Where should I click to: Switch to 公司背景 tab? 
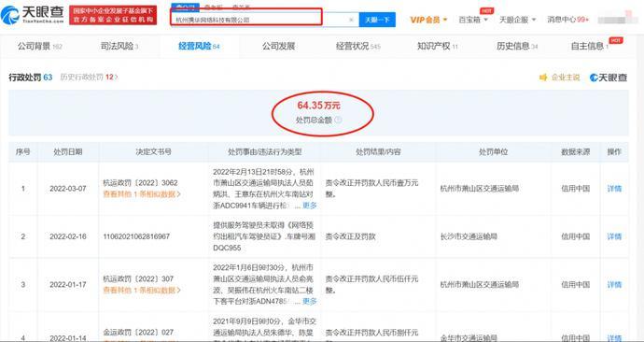[40, 47]
